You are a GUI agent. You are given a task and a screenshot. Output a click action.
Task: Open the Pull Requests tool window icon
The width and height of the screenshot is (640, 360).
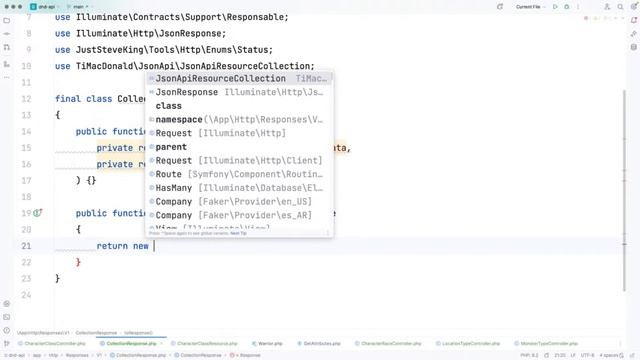(x=7, y=48)
